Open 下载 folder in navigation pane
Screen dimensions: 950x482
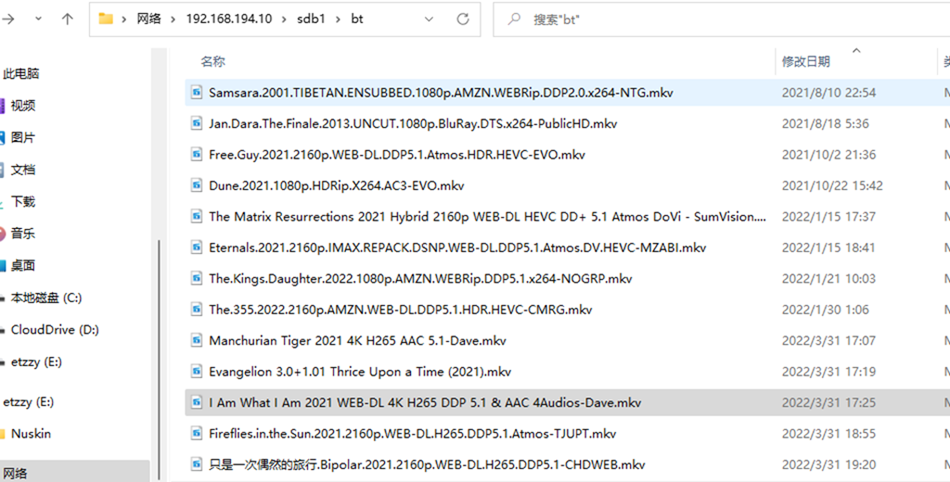tap(23, 201)
